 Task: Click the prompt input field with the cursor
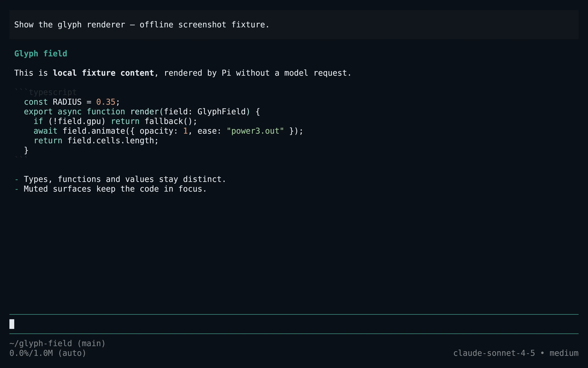(x=294, y=324)
